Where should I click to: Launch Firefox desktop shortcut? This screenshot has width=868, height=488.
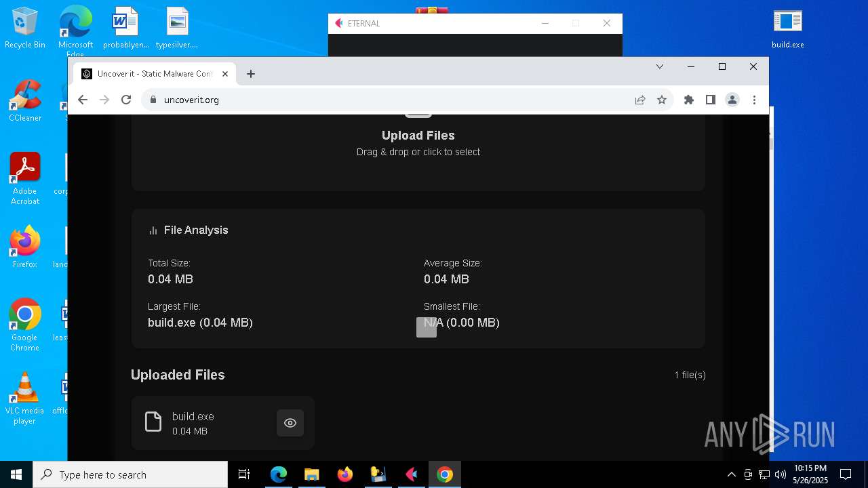pos(25,247)
